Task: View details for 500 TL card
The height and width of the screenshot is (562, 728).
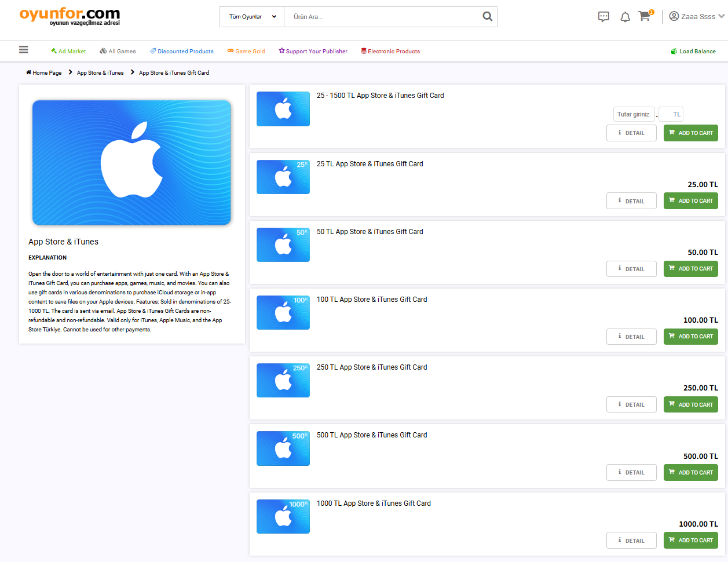Action: (x=631, y=472)
